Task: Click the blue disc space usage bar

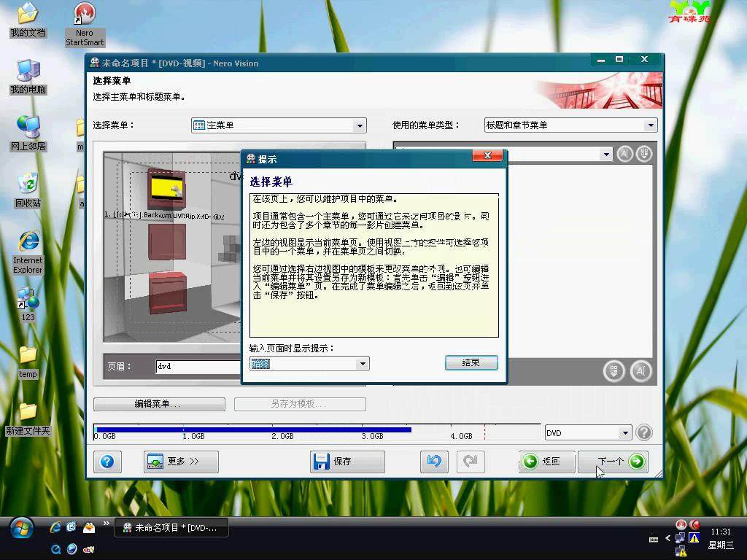Action: (253, 429)
